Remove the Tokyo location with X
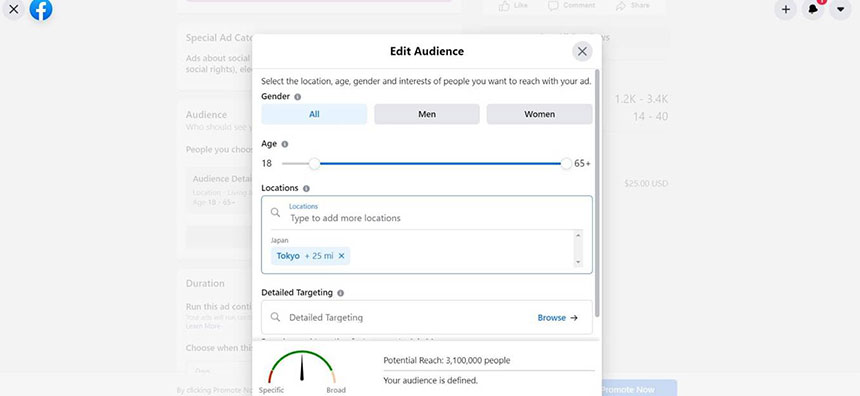Screen dimensions: 860x396 click(341, 256)
